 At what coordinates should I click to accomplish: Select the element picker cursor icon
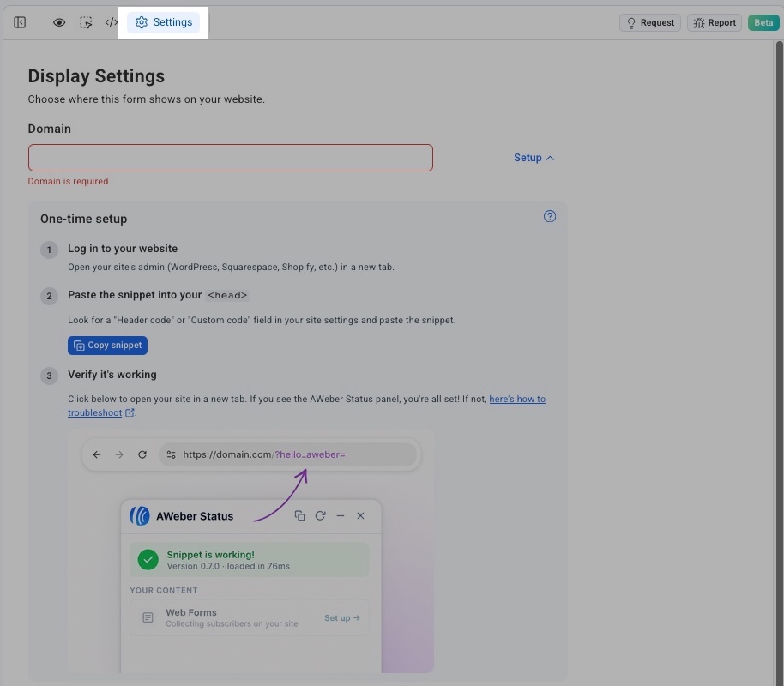tap(86, 22)
